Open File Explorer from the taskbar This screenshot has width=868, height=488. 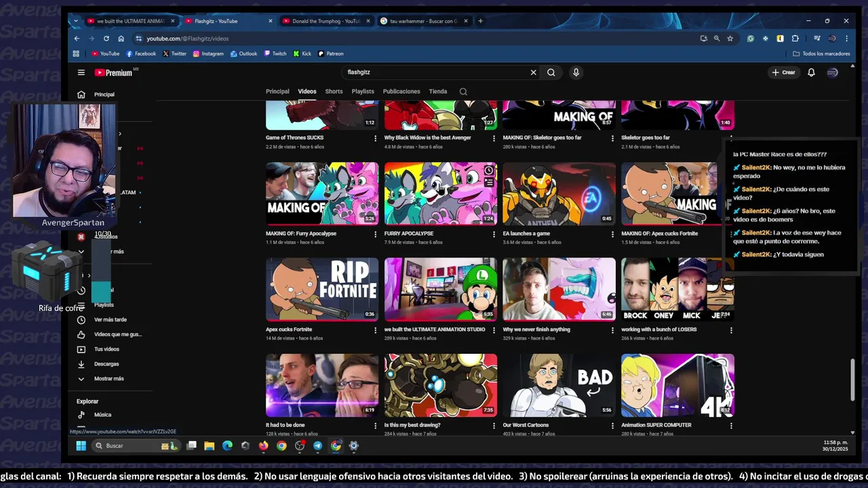click(210, 445)
